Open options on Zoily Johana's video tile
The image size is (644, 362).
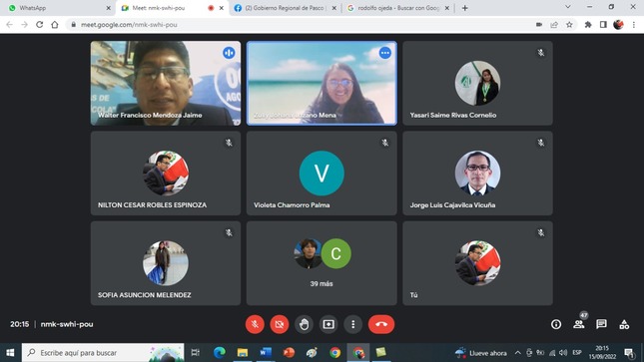coord(384,53)
